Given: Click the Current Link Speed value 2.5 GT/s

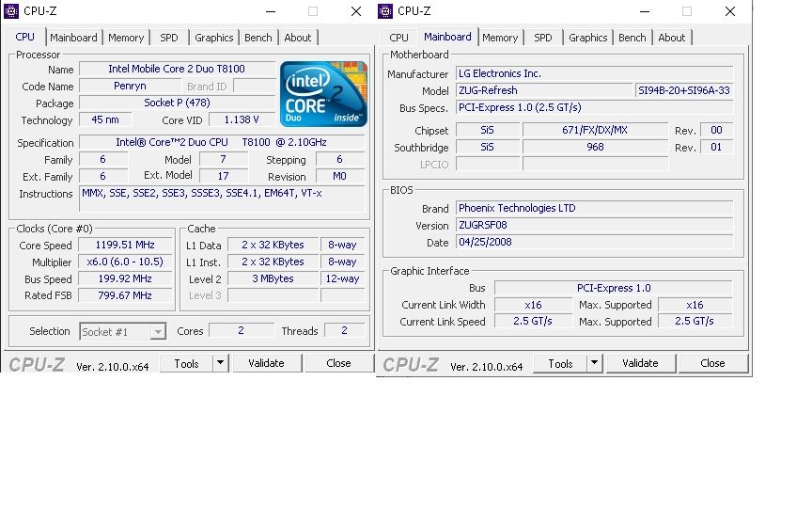Looking at the screenshot, I should 533,322.
